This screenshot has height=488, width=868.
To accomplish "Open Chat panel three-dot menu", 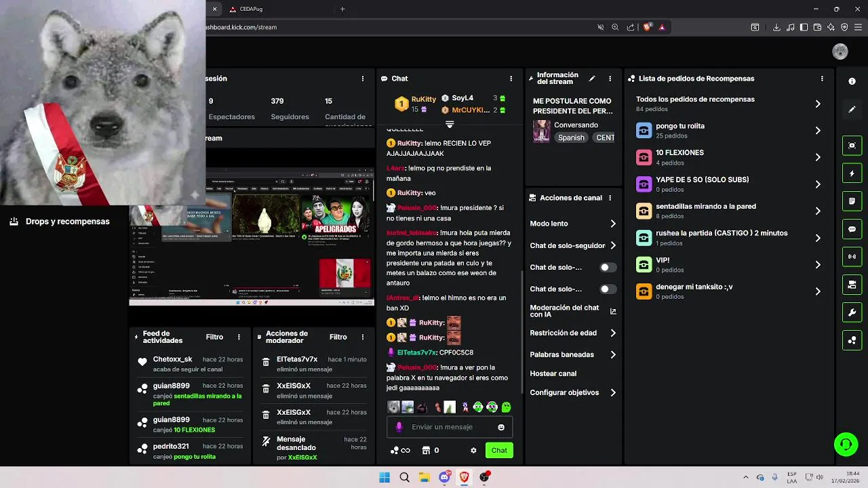I will 511,79.
